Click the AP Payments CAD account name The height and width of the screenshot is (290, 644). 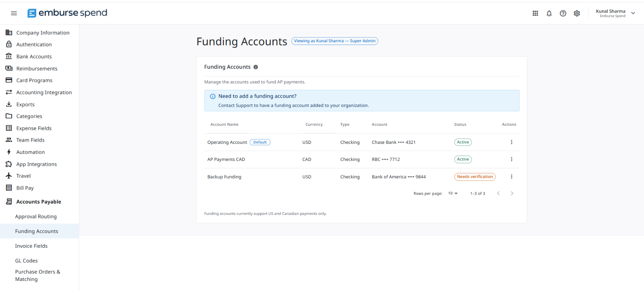pyautogui.click(x=226, y=159)
